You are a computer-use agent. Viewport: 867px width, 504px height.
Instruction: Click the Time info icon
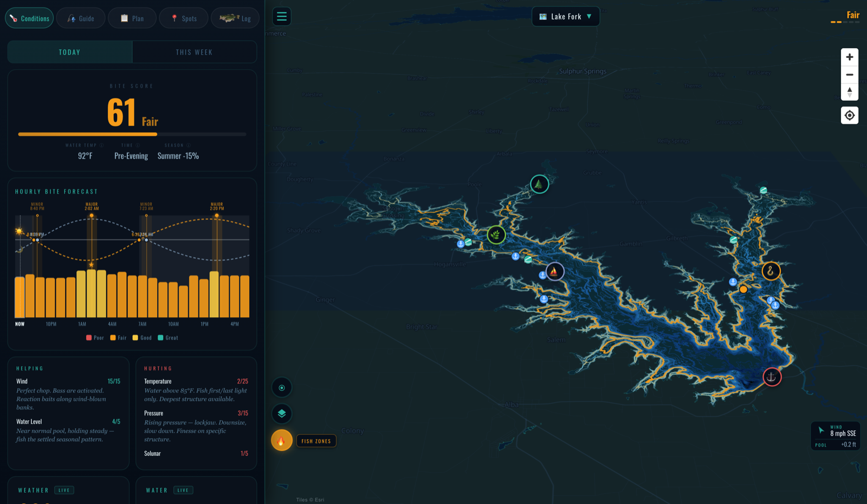[138, 145]
